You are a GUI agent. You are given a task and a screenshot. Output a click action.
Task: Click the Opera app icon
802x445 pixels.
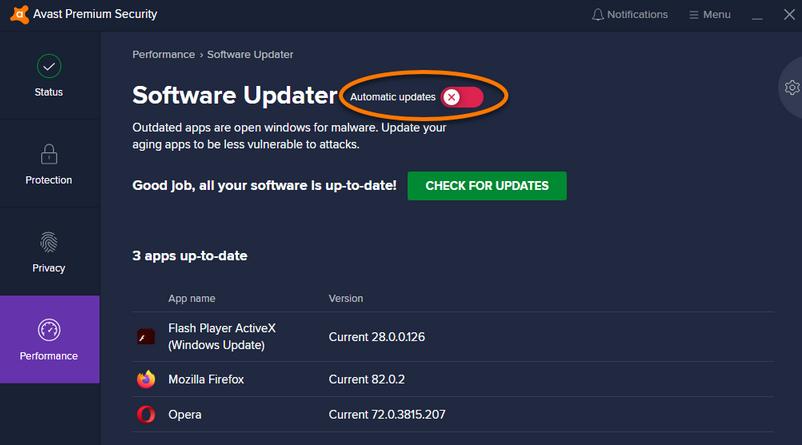point(146,414)
